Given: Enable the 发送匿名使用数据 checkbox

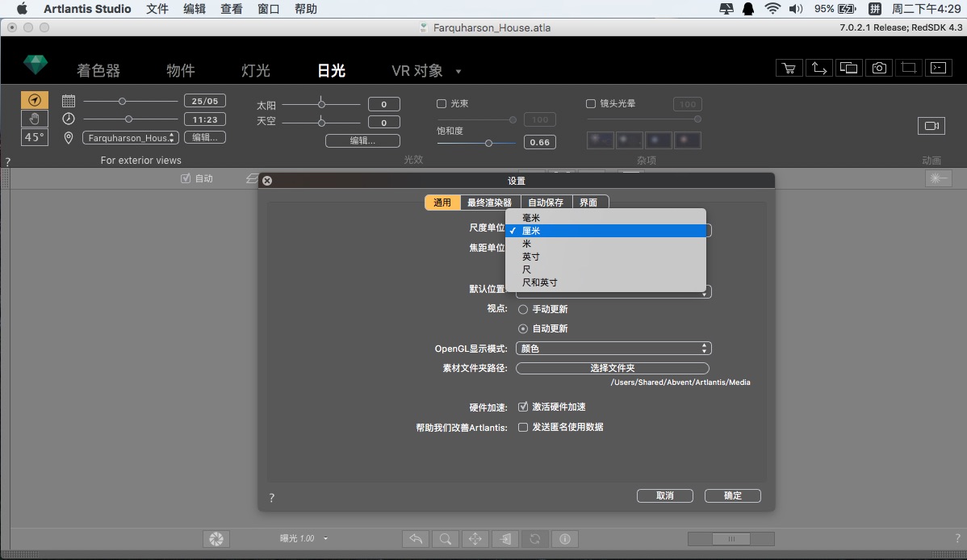Looking at the screenshot, I should (x=523, y=427).
